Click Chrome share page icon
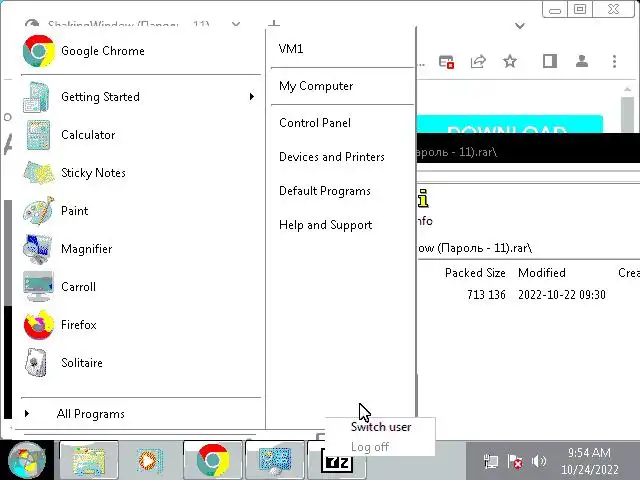 (478, 61)
